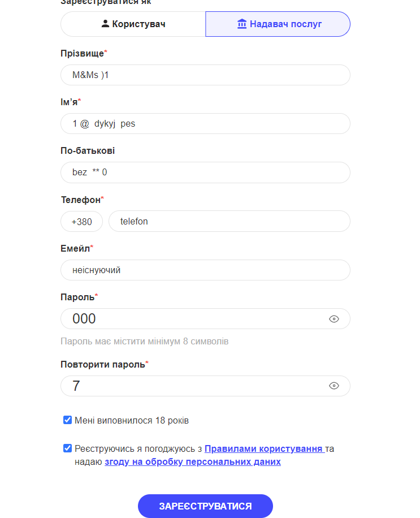
Task: Click the minimum 8 characters hint text
Action: click(x=145, y=341)
